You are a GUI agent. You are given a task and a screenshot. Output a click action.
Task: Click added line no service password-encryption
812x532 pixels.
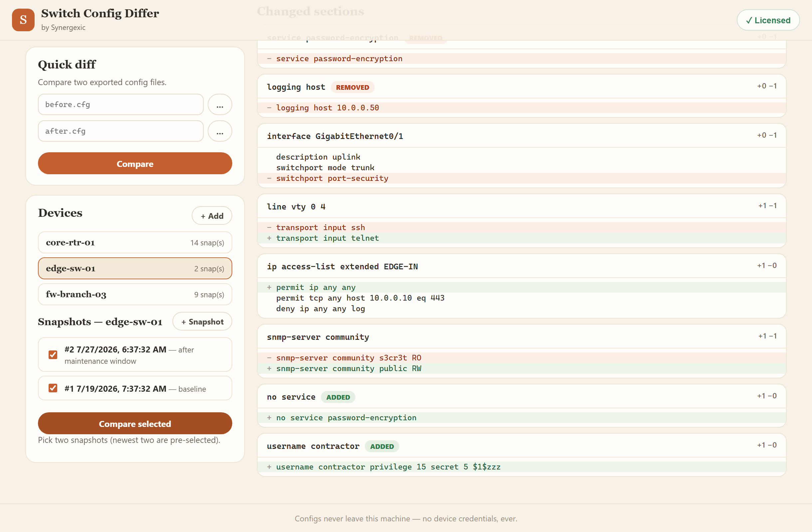pyautogui.click(x=521, y=418)
